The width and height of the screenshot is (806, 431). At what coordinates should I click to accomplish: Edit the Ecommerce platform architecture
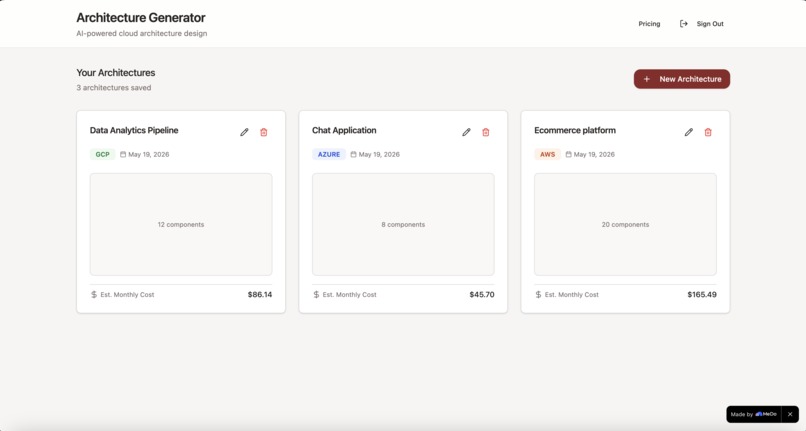coord(688,132)
